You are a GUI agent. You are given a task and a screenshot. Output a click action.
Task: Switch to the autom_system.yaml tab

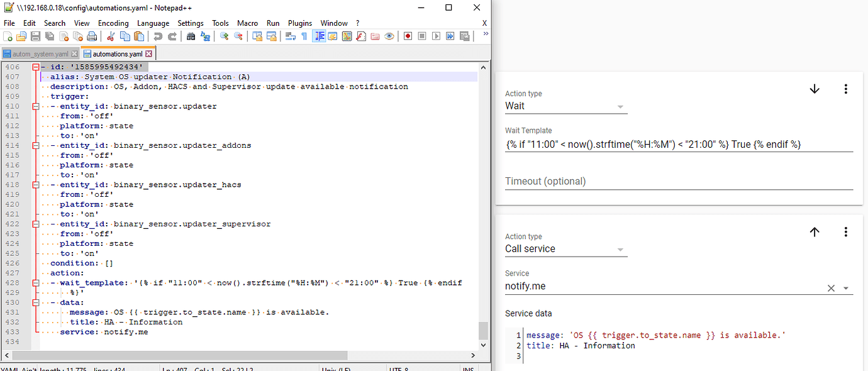point(38,53)
